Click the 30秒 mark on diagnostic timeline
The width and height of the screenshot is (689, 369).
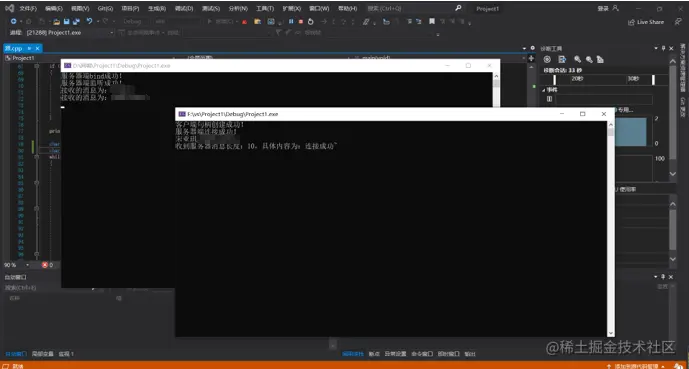[633, 79]
